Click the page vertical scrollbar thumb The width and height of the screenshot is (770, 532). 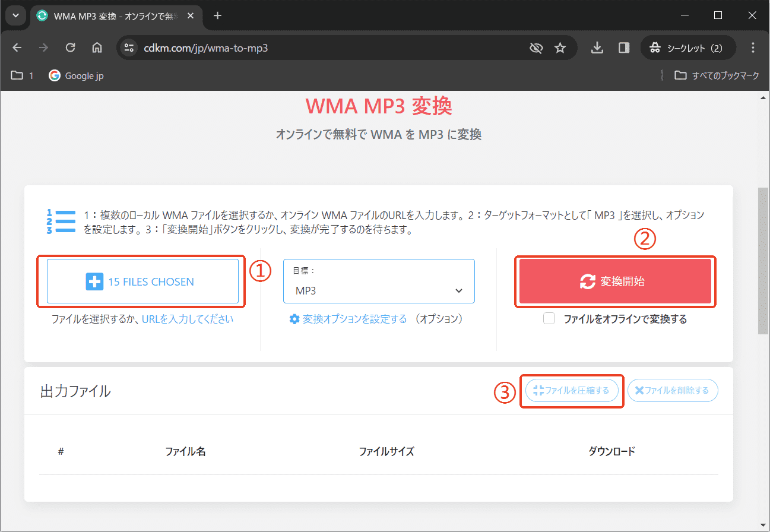coord(763,261)
